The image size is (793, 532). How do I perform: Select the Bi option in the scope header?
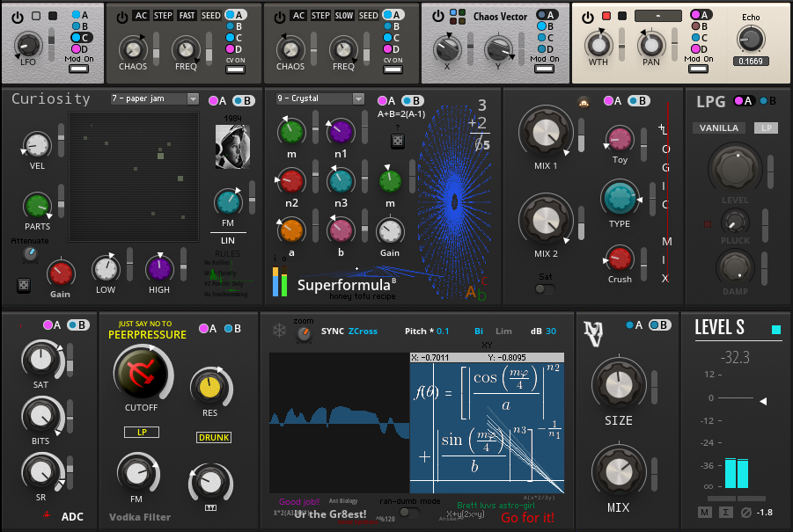click(x=479, y=332)
